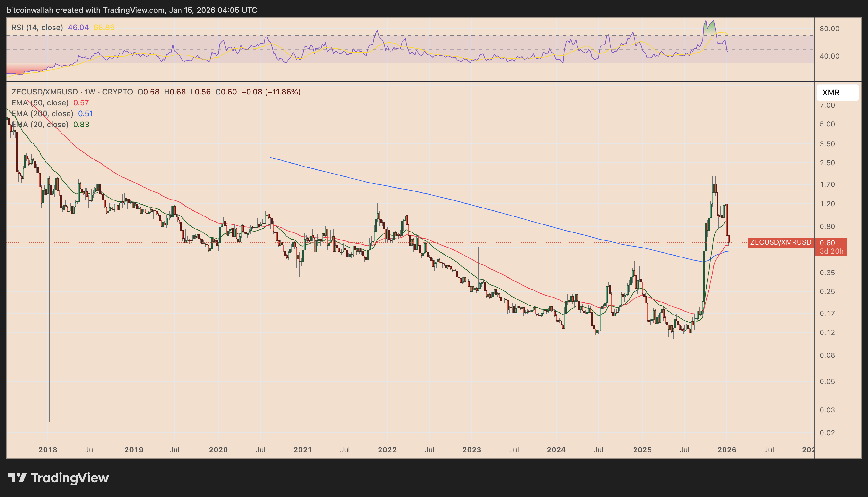Click the 3d 20h bar countdown

(831, 251)
